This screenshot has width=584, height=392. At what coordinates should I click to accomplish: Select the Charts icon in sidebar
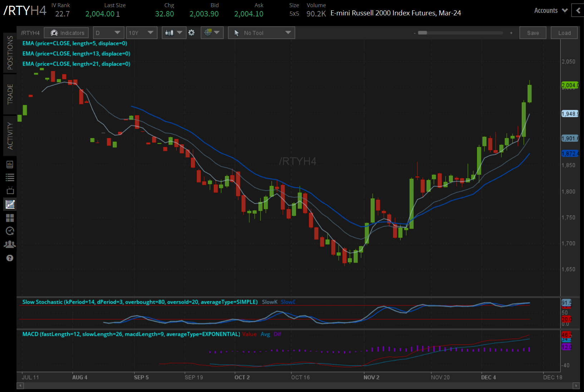tap(10, 204)
